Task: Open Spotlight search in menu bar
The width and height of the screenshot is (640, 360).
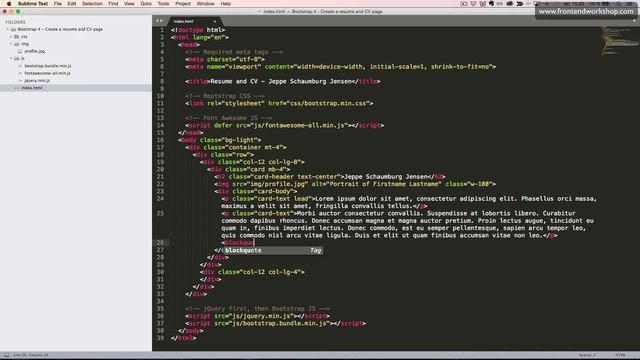Action: pyautogui.click(x=620, y=4)
